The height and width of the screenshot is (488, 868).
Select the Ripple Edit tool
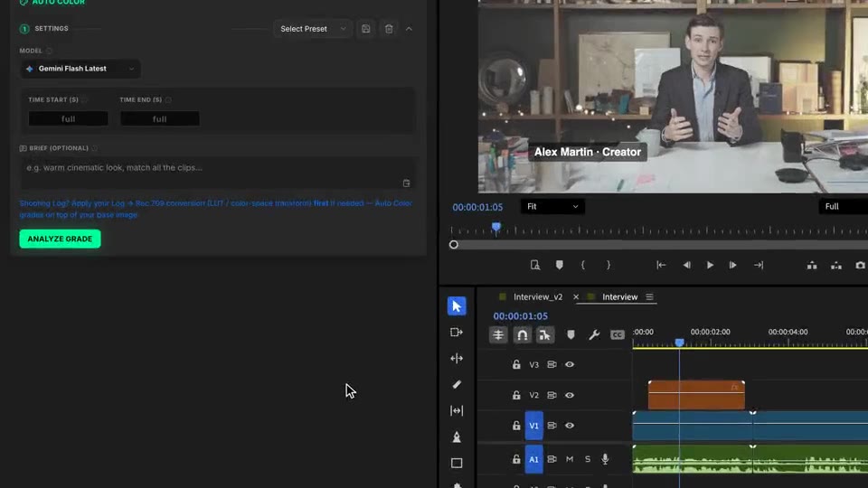457,358
